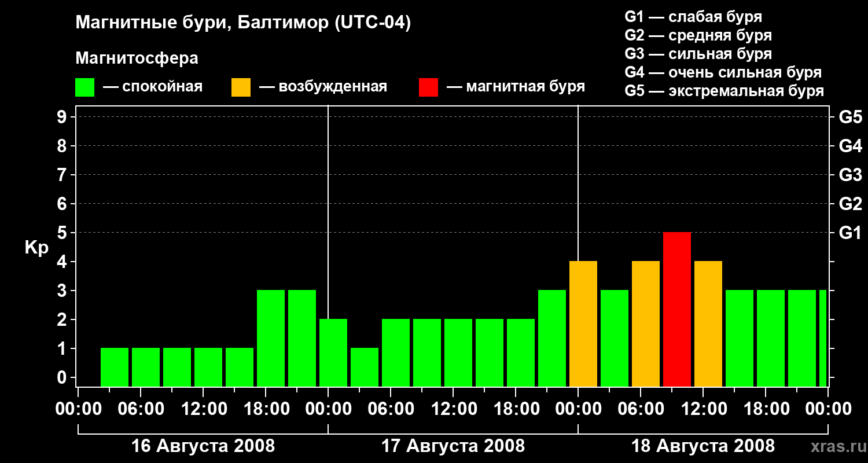Click the 18:00 time label for 17 Августа
Screen dimensions: 868x463
516,409
